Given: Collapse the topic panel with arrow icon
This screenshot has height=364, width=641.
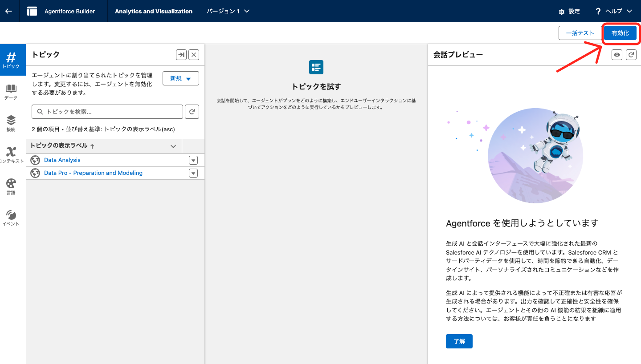Looking at the screenshot, I should (181, 55).
